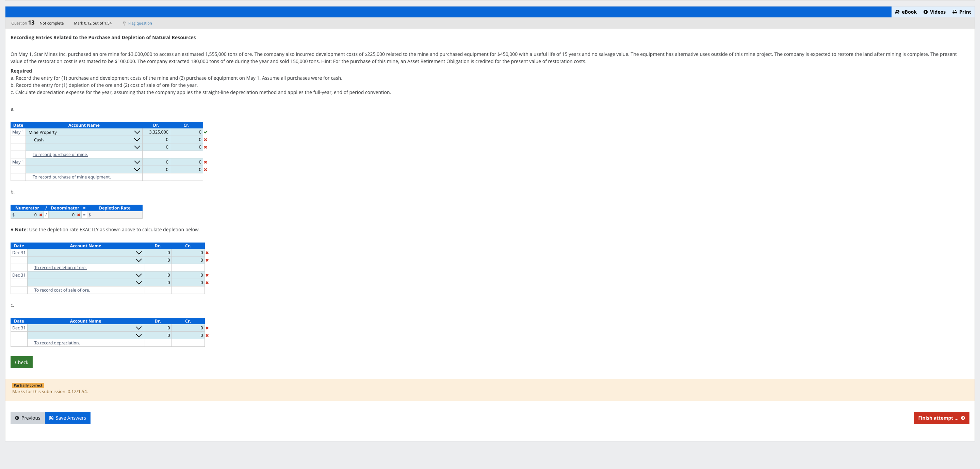Click the Print printer icon
This screenshot has width=980, height=469.
(955, 12)
